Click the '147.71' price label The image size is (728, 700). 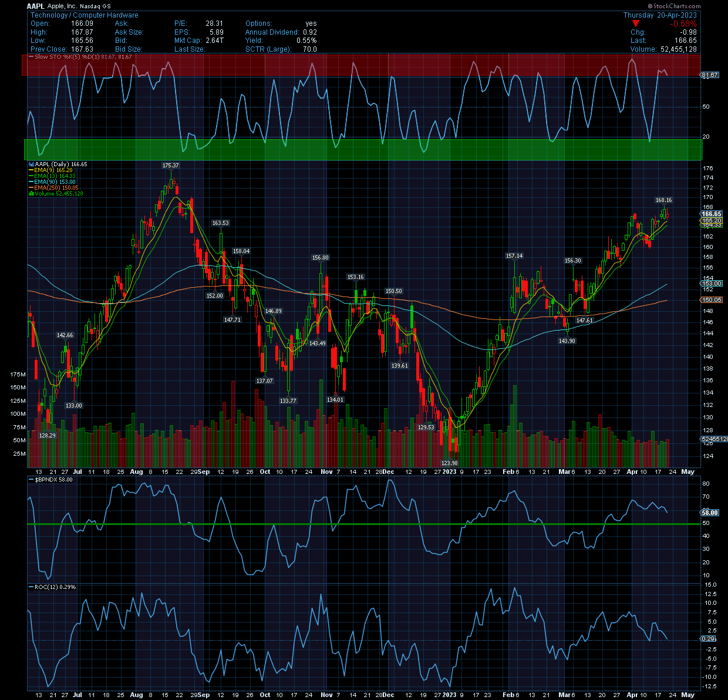tap(232, 320)
